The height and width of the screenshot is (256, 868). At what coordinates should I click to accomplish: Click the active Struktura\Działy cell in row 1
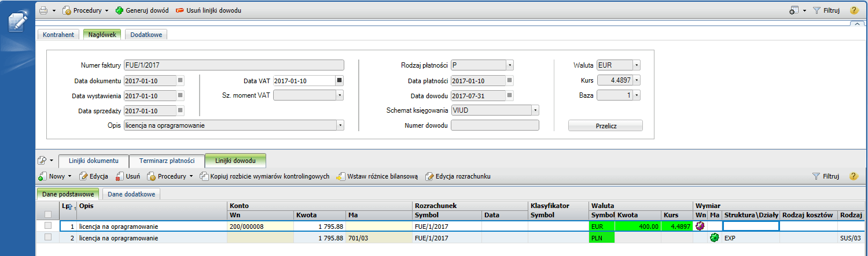point(751,226)
